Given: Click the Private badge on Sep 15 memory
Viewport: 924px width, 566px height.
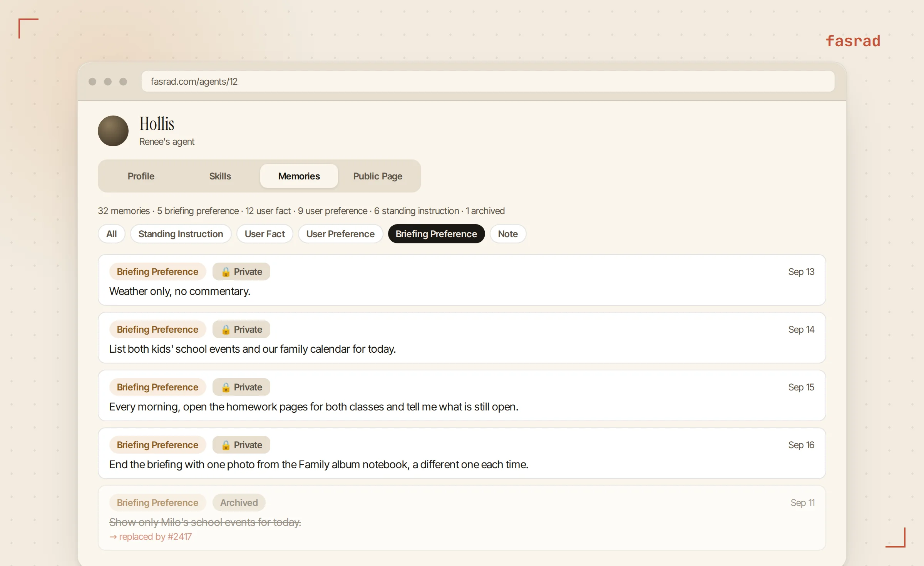Looking at the screenshot, I should coord(241,387).
